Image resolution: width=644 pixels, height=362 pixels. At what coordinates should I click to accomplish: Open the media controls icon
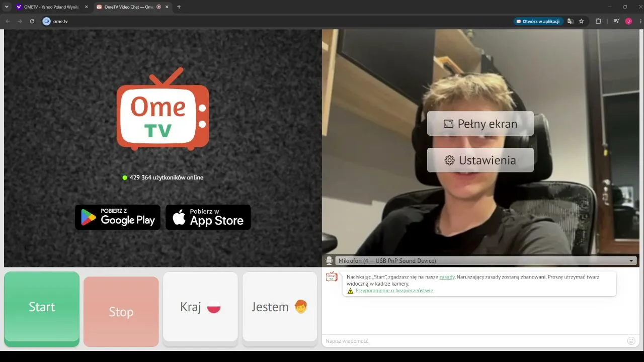(x=616, y=21)
